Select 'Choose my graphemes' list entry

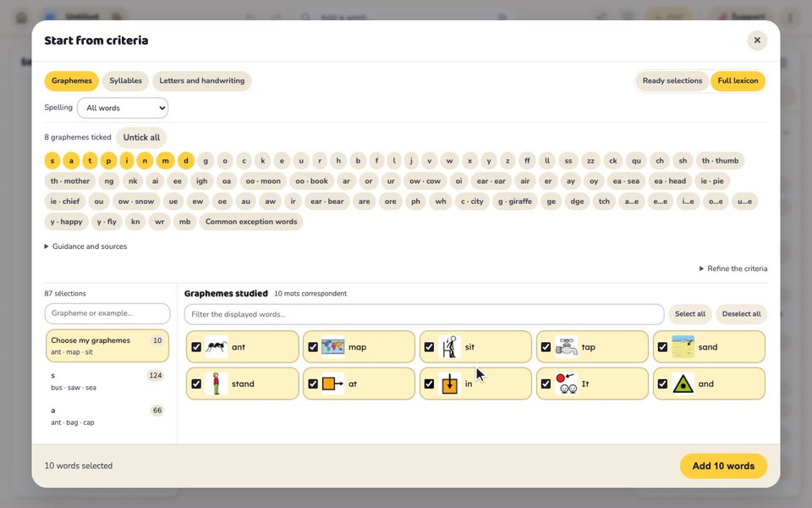point(107,345)
